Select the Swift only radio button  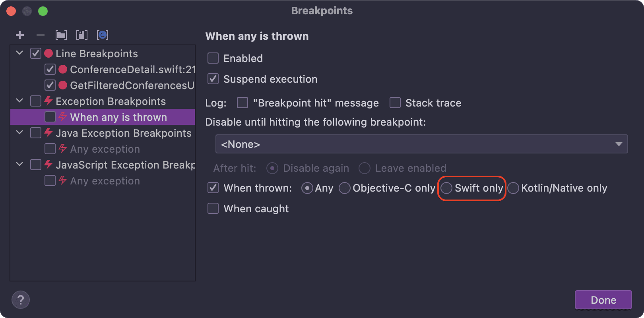click(x=447, y=188)
